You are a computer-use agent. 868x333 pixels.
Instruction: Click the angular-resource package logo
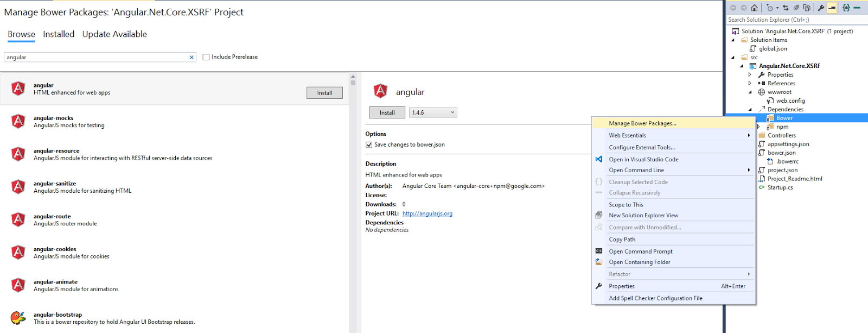pos(18,154)
